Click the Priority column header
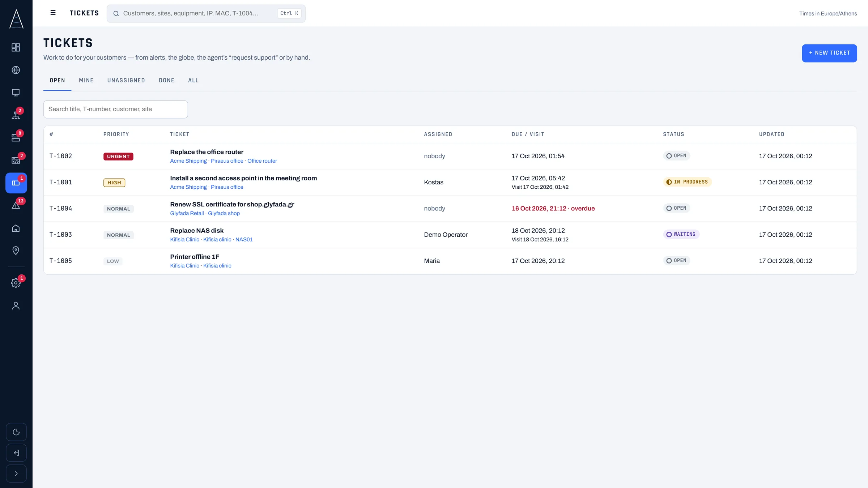 [116, 134]
